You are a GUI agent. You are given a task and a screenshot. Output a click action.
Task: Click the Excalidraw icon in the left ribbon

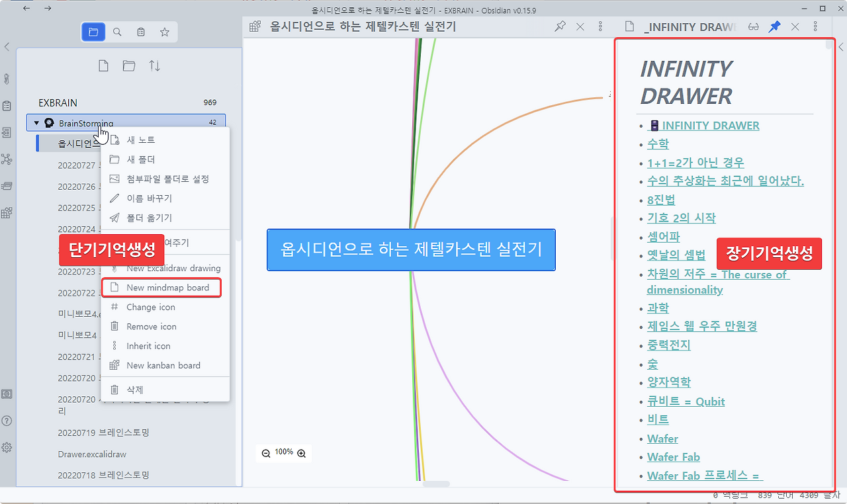(7, 79)
